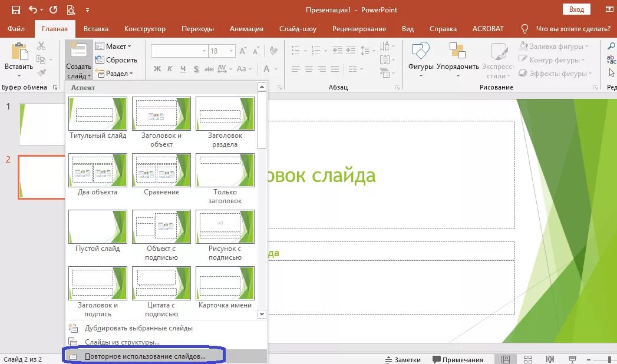This screenshot has height=364, width=617.
Task: Open the Анимация tab
Action: pos(246,29)
